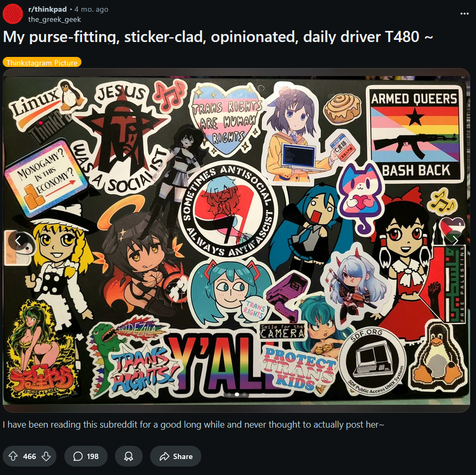The height and width of the screenshot is (475, 476).
Task: Open the post title about daily driver T480
Action: tap(218, 37)
